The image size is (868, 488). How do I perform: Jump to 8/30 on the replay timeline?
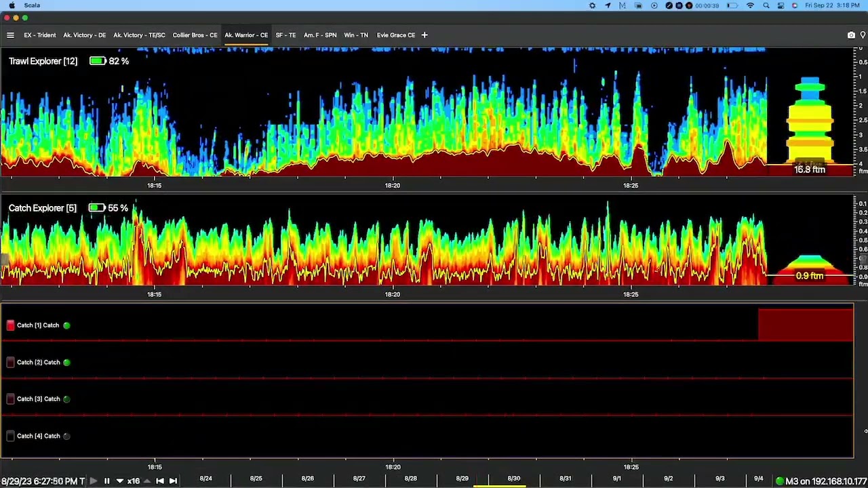(x=513, y=479)
